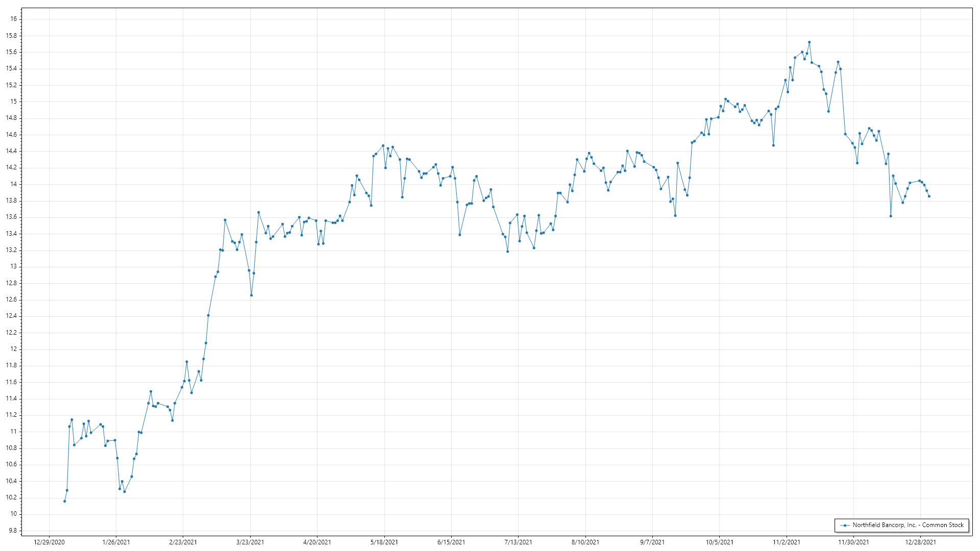Click the 3/23/2021 x-axis label
Image resolution: width=980 pixels, height=551 pixels.
250,542
